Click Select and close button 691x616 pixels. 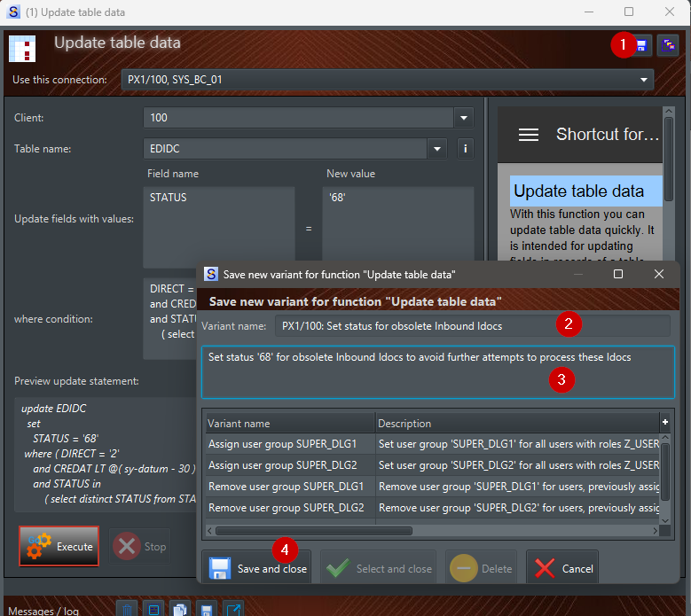[378, 567]
